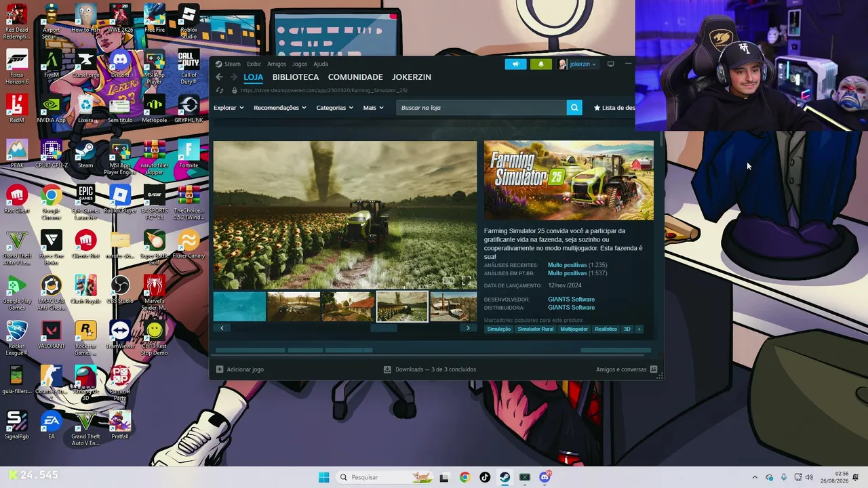The width and height of the screenshot is (868, 488).
Task: Expand the Recomendações dropdown
Action: point(279,108)
